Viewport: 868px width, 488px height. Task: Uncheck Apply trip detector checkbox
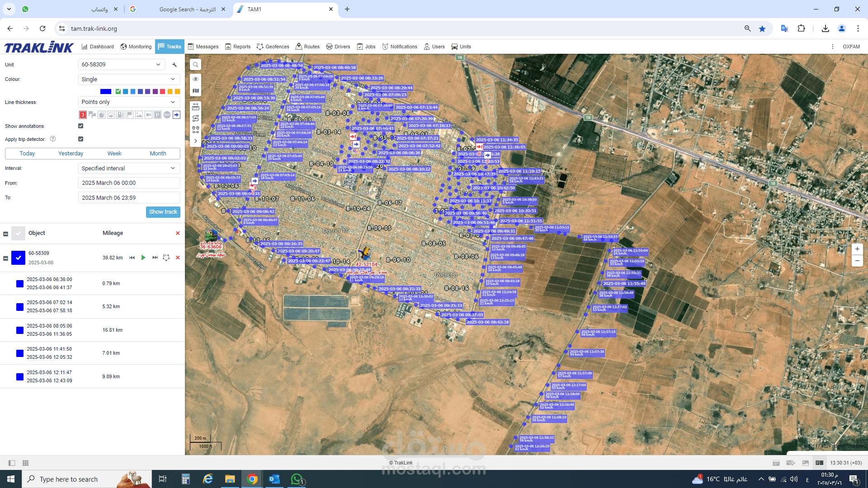81,139
